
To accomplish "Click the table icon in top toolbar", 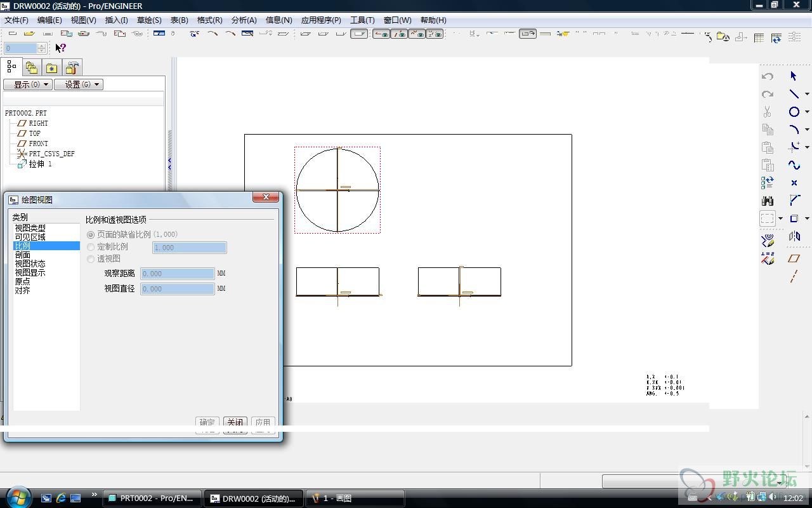I will [x=759, y=38].
